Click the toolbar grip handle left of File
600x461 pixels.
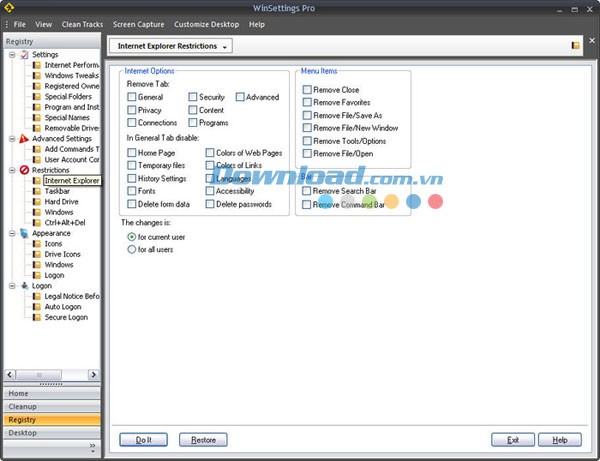coord(7,24)
